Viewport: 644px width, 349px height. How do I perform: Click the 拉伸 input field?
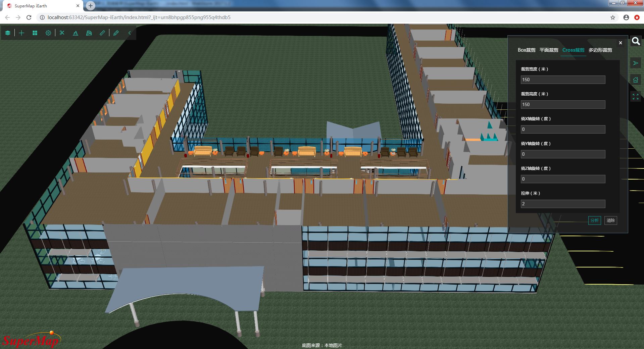pyautogui.click(x=563, y=204)
